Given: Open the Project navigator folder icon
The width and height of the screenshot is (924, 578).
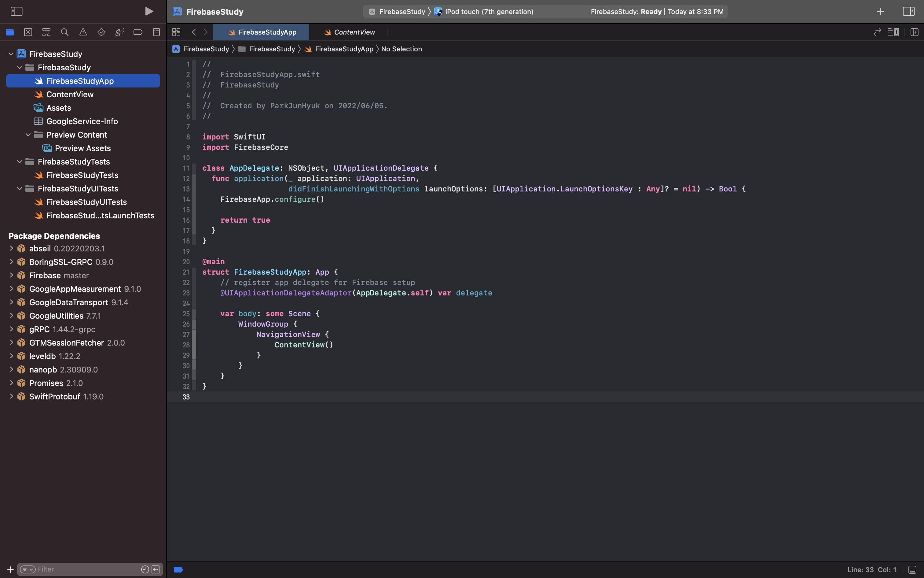Looking at the screenshot, I should 10,32.
